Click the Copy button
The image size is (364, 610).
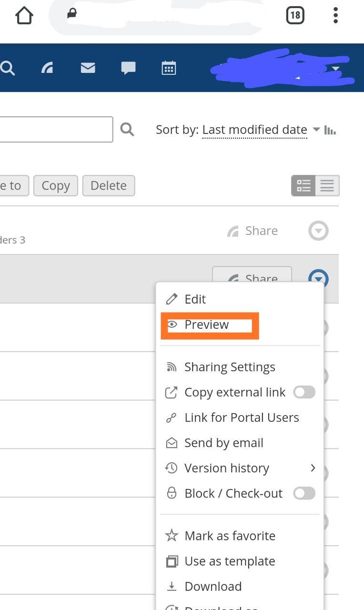click(x=55, y=186)
